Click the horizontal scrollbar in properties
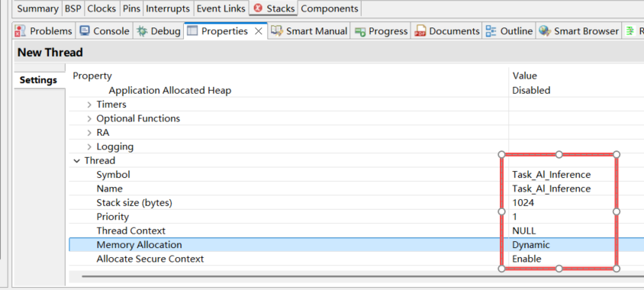Viewport: 644px width, 290px height. point(362,276)
